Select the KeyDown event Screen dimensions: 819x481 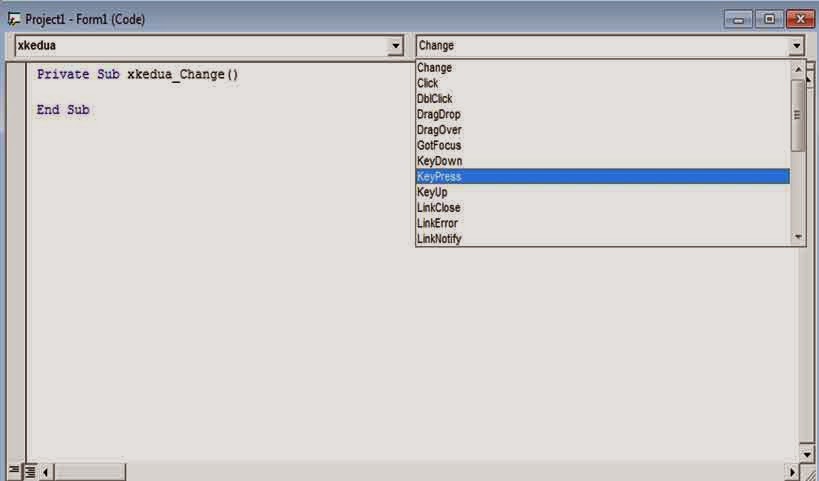[603, 161]
